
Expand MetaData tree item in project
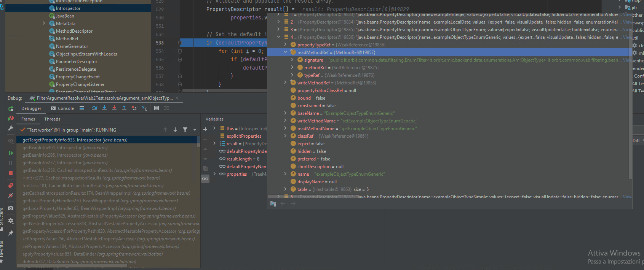[x=44, y=23]
